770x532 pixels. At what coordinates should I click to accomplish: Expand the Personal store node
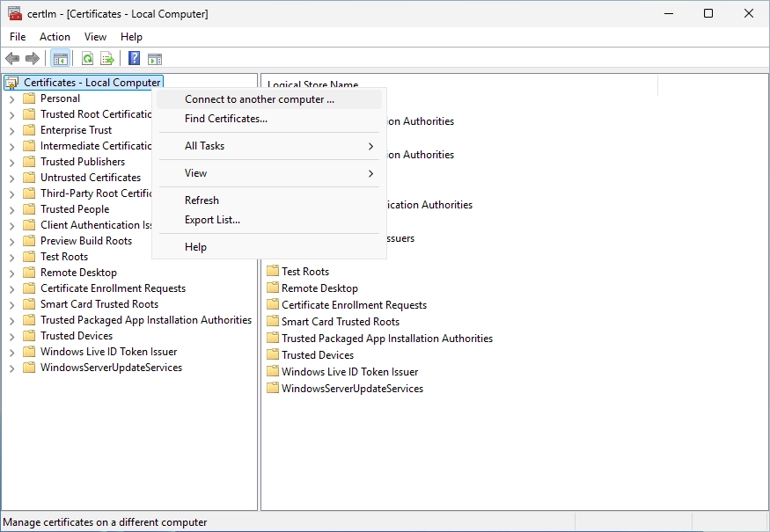tap(12, 99)
